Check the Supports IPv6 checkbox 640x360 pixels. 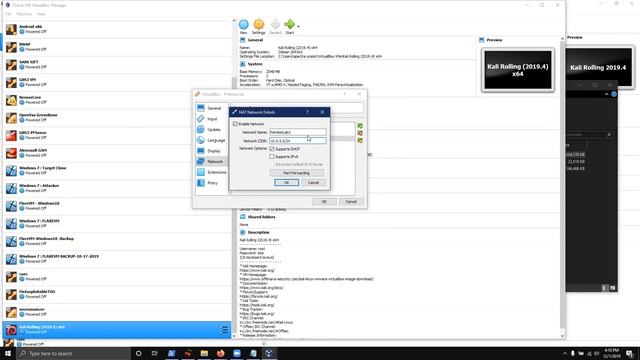272,156
